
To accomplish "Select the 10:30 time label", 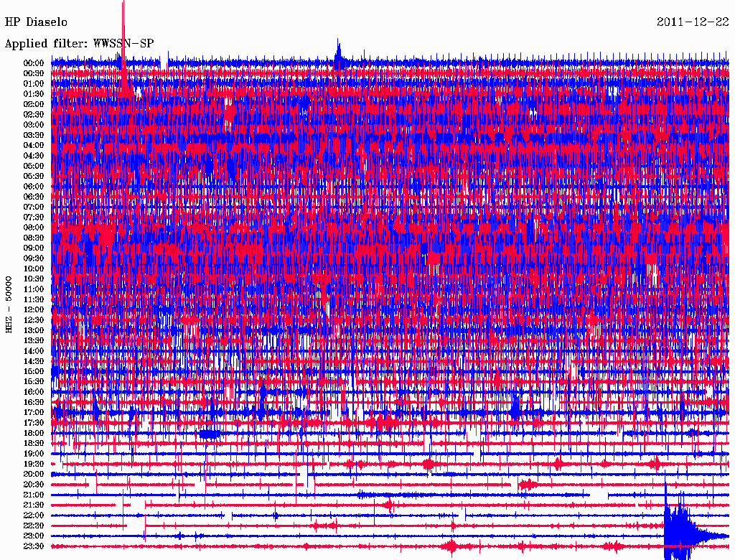I will (34, 279).
